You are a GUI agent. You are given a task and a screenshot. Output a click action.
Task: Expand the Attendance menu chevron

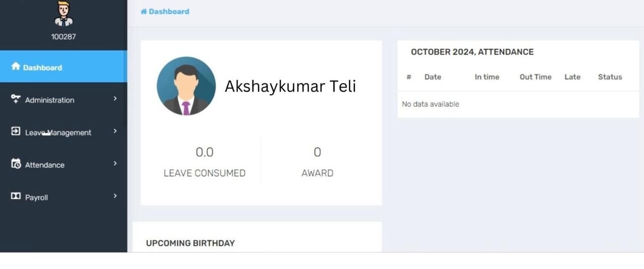[115, 164]
